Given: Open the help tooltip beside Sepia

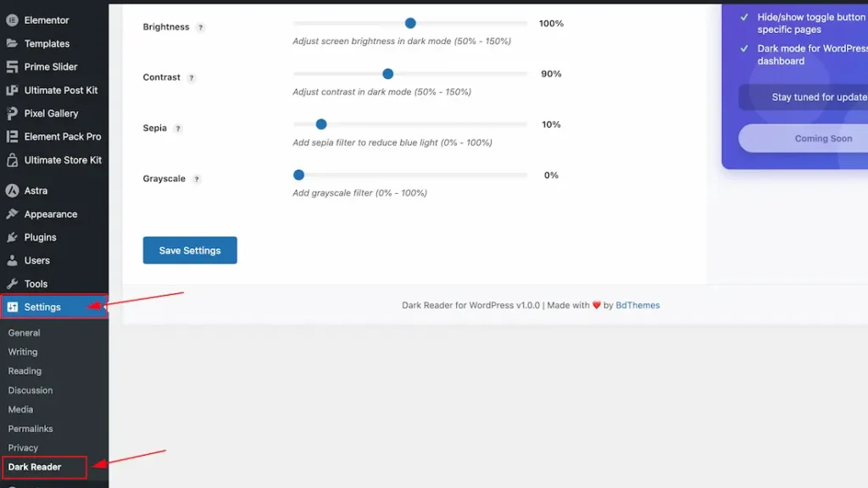Looking at the screenshot, I should [x=178, y=129].
